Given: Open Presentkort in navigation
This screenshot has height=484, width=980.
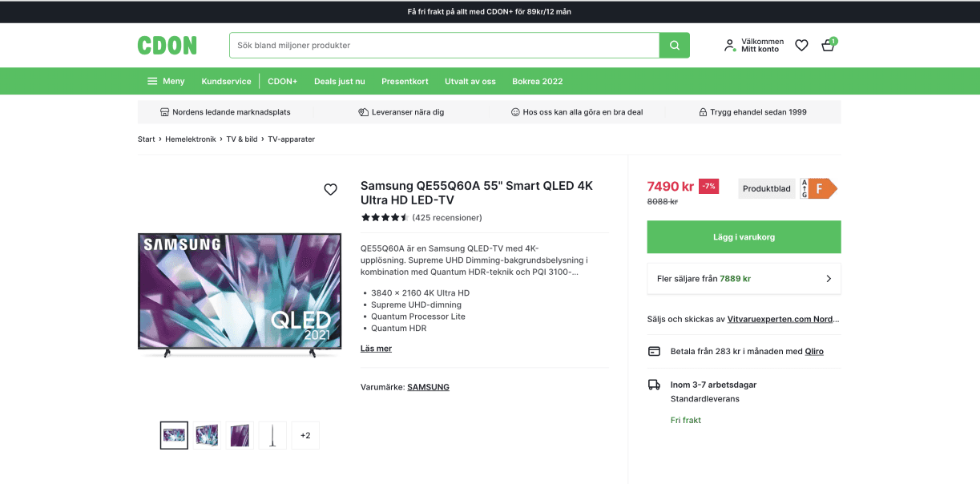Looking at the screenshot, I should [405, 81].
